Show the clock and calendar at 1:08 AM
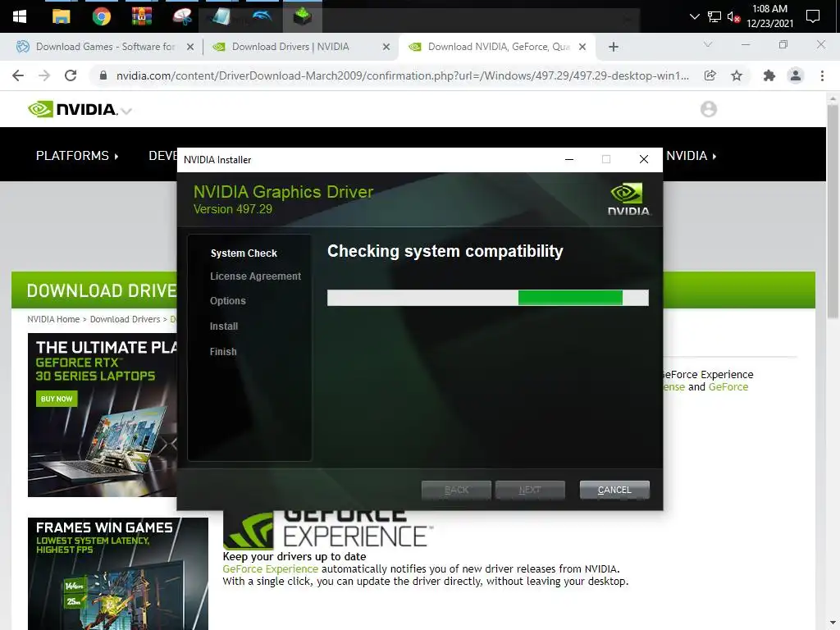840x630 pixels. [x=769, y=16]
